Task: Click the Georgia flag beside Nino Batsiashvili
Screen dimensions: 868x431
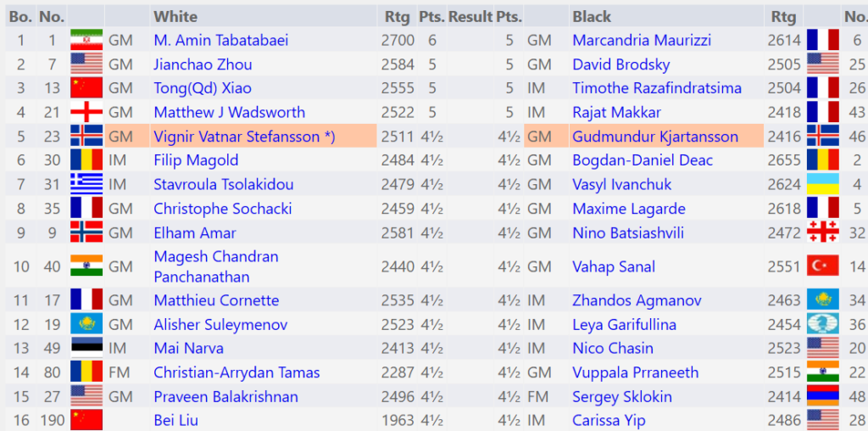Action: click(x=822, y=232)
